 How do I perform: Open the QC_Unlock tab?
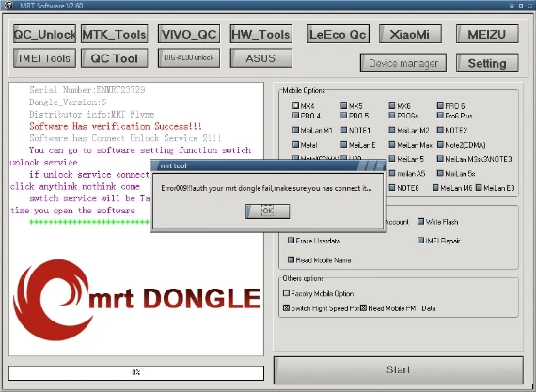44,34
